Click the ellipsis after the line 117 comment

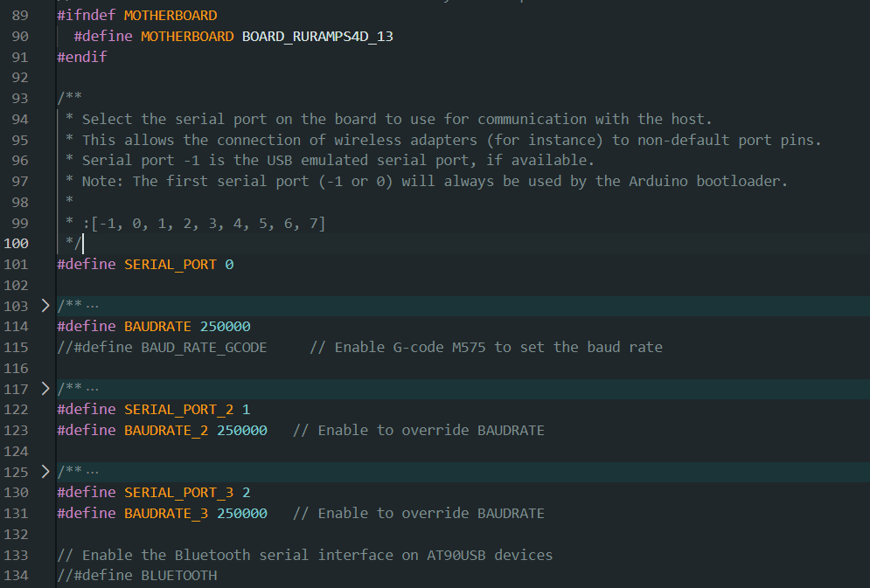(92, 388)
